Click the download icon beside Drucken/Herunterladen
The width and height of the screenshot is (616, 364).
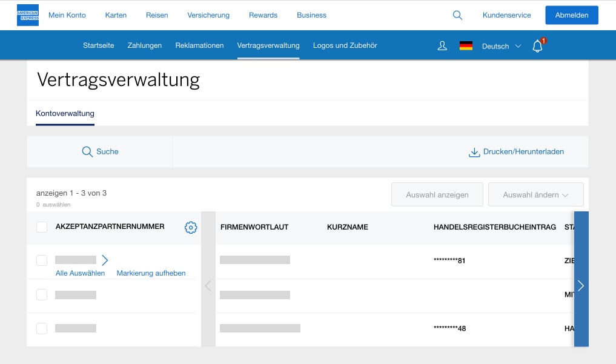tap(474, 152)
